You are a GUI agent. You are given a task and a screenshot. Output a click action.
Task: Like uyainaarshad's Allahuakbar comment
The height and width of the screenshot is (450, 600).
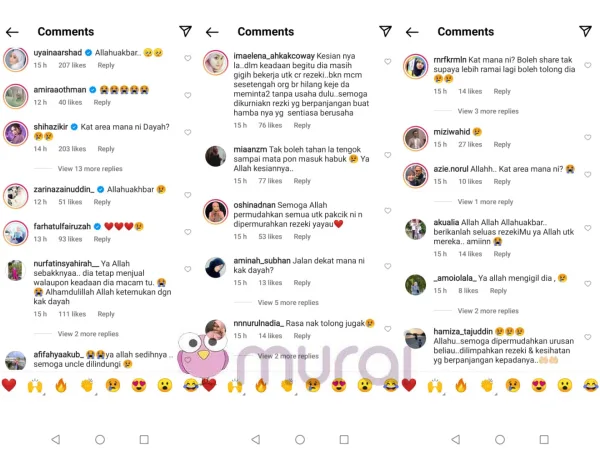[x=188, y=58]
